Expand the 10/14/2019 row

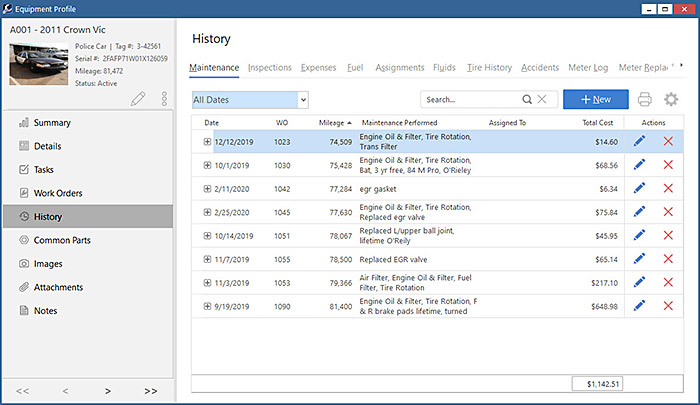point(207,236)
